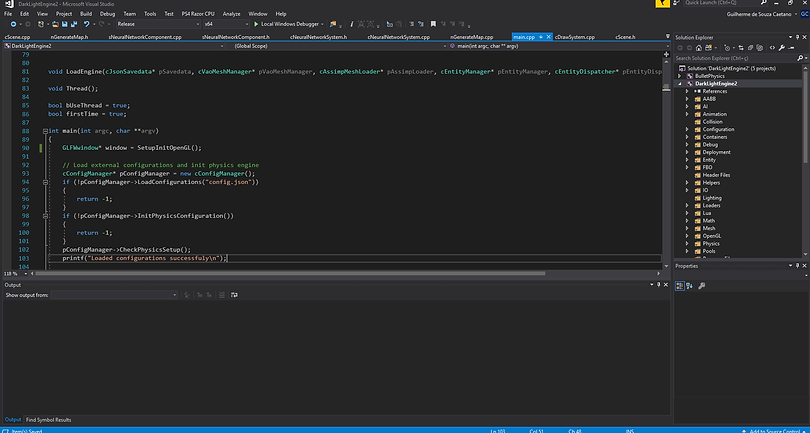Select the Physics folder in Solution Explorer
Image resolution: width=810 pixels, height=433 pixels.
(711, 244)
